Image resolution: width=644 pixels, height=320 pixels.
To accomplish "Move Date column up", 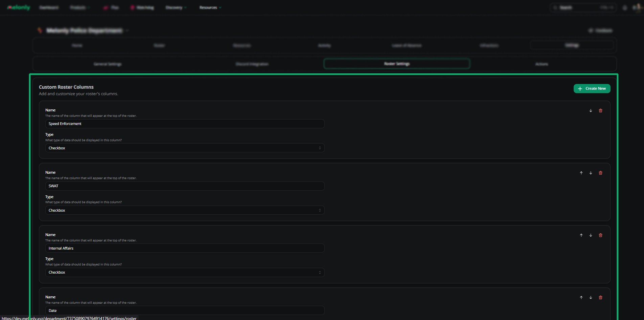I will 581,298.
